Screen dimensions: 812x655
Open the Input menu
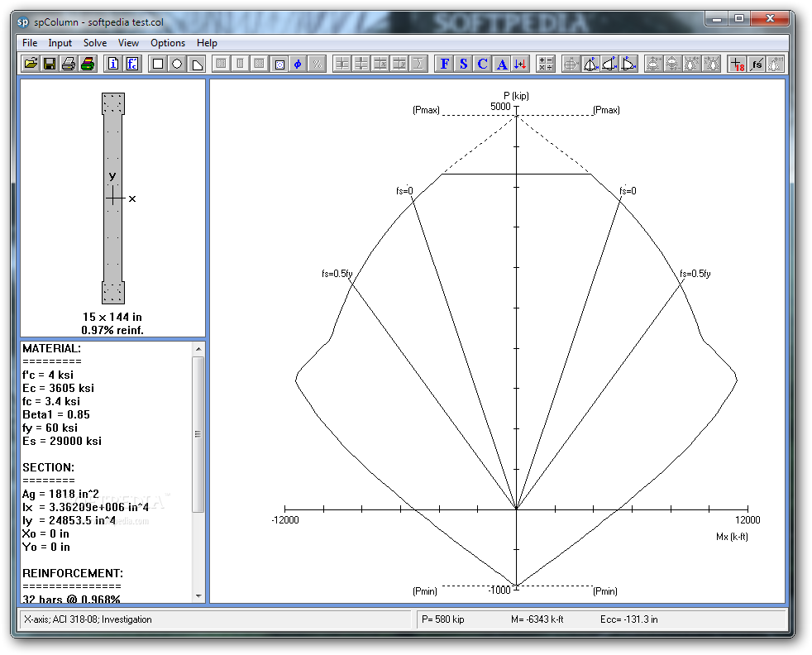(60, 43)
